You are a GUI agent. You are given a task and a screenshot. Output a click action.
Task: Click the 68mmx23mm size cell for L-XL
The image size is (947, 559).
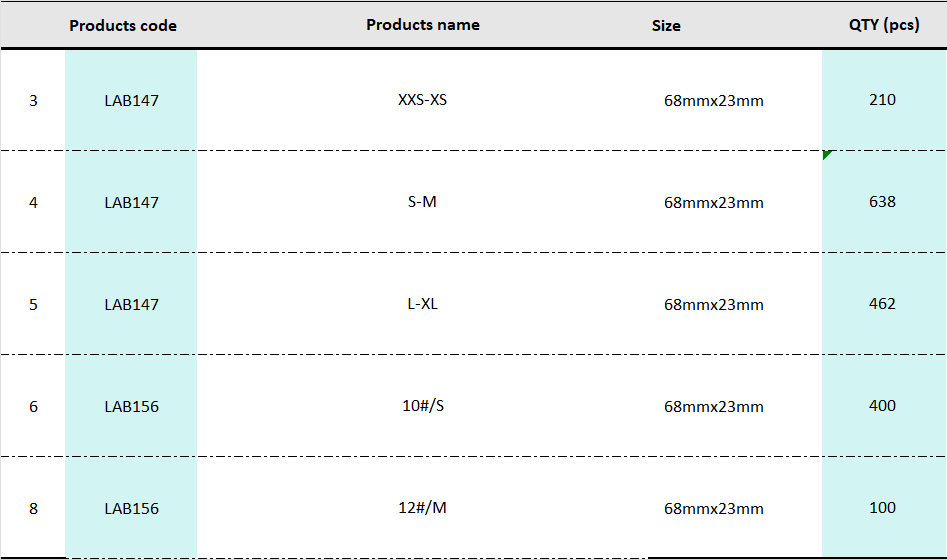click(713, 304)
